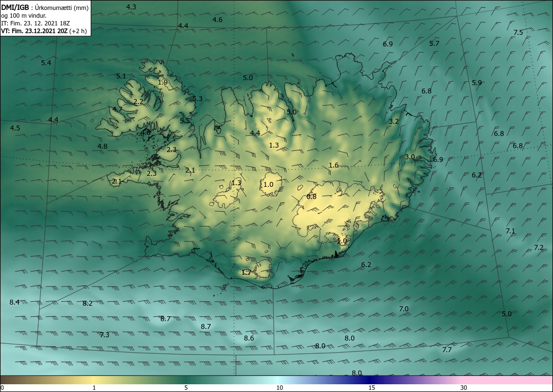This screenshot has height=392, width=553.
Task: Pick the dark blue section of color bar
Action: coord(371,380)
